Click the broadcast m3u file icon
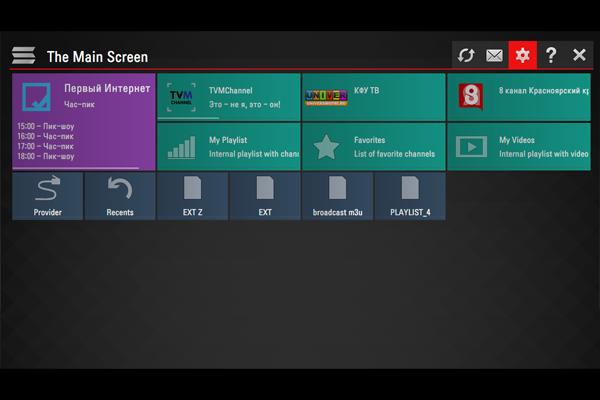 [338, 188]
